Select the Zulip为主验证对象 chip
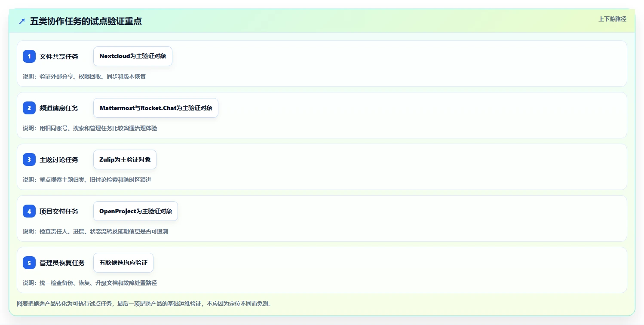Screen dimensions: 644x325 (125, 159)
